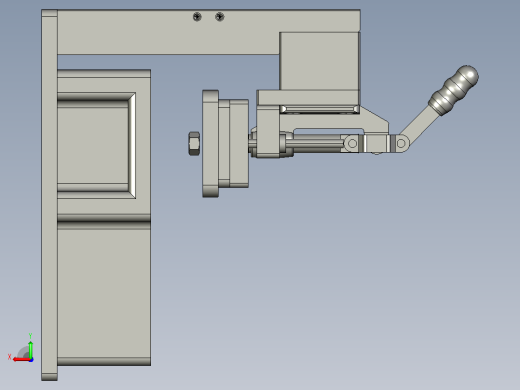Click the red X axis of triad
Screen dimensions: 520x390
click(21, 360)
